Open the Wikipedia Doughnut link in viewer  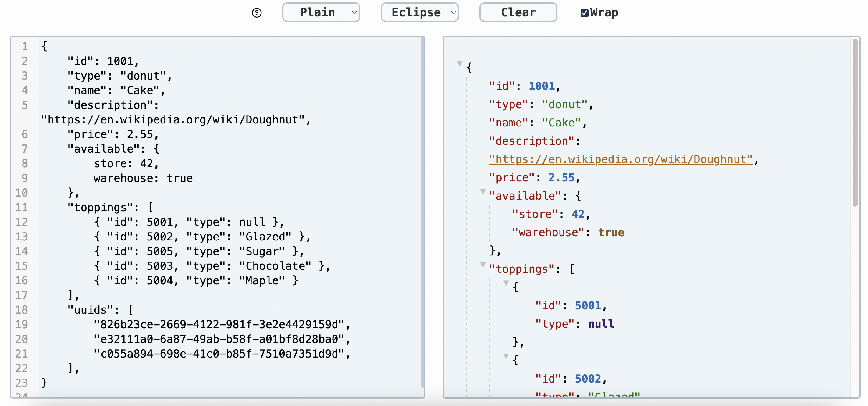[621, 159]
